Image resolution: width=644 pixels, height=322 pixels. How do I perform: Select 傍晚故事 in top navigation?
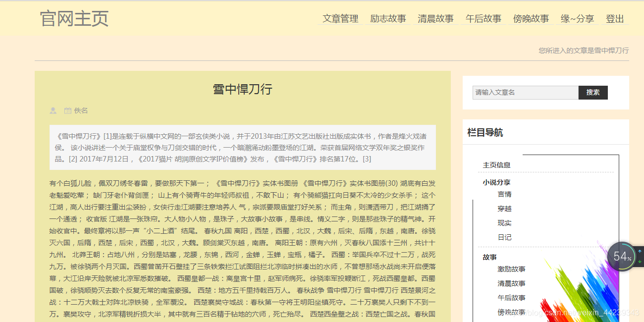tap(531, 19)
